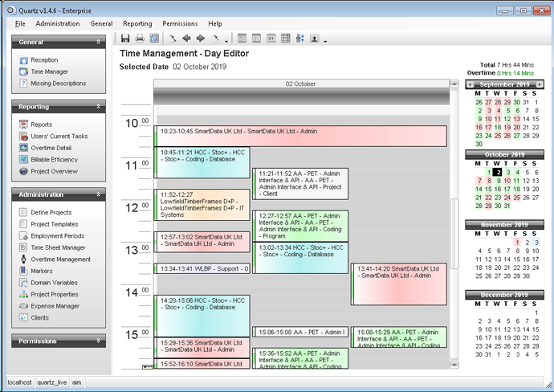The image size is (554, 392).
Task: Collapse the Reporting sidebar panel
Action: pyautogui.click(x=99, y=106)
